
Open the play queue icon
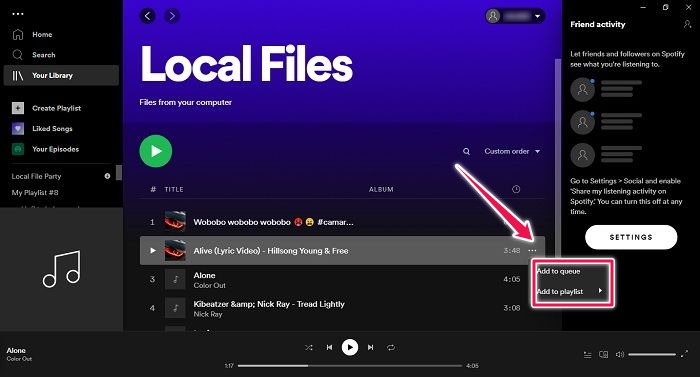click(x=588, y=355)
